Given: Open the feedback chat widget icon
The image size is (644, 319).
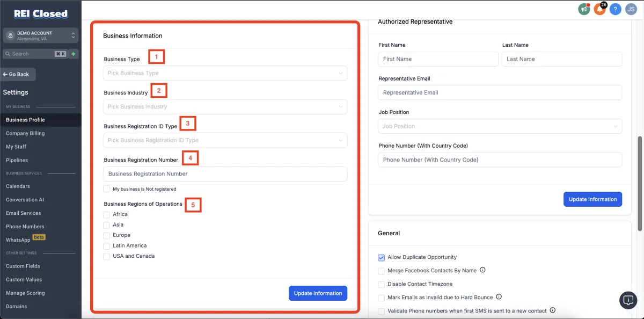Looking at the screenshot, I should coord(628,300).
